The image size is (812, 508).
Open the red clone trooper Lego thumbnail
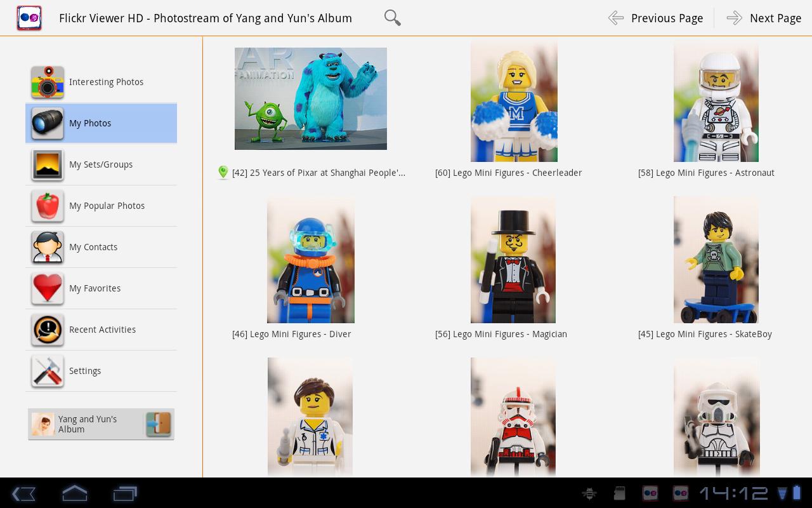point(513,417)
